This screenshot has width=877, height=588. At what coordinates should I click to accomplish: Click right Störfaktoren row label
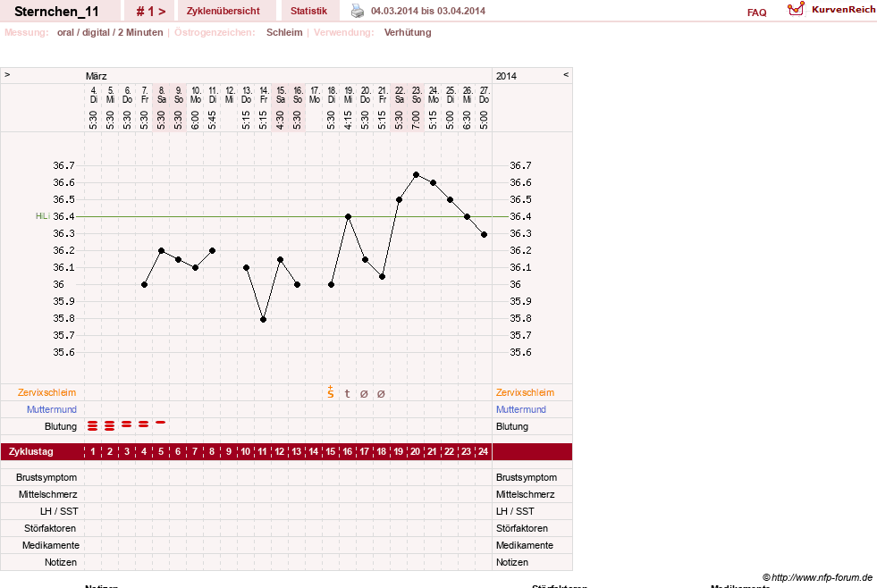tap(522, 528)
